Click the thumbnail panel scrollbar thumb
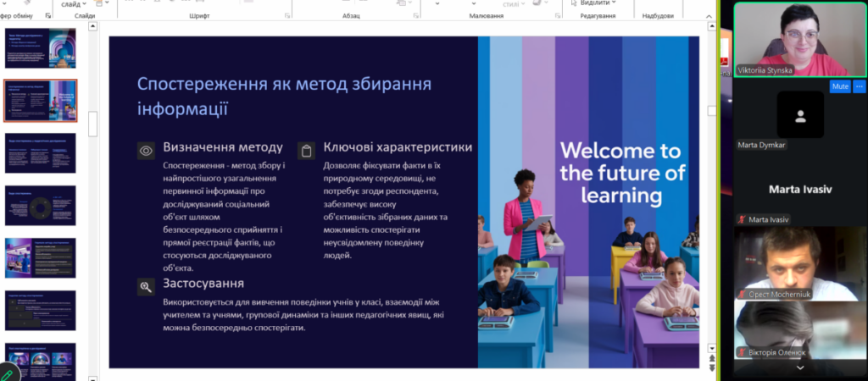The image size is (868, 381). (93, 124)
